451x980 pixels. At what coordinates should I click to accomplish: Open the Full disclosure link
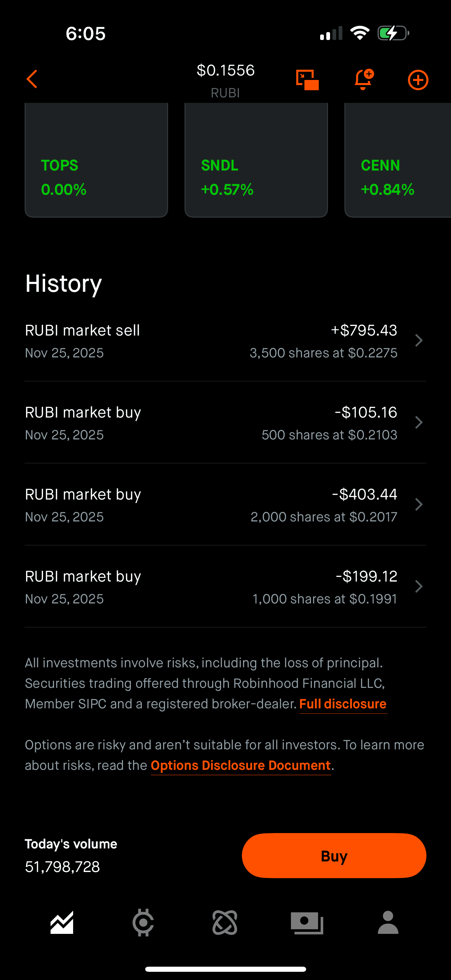pyautogui.click(x=343, y=704)
